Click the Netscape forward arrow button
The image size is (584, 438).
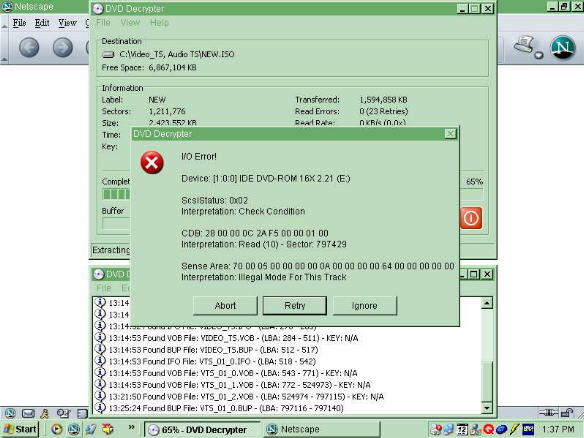coord(63,47)
